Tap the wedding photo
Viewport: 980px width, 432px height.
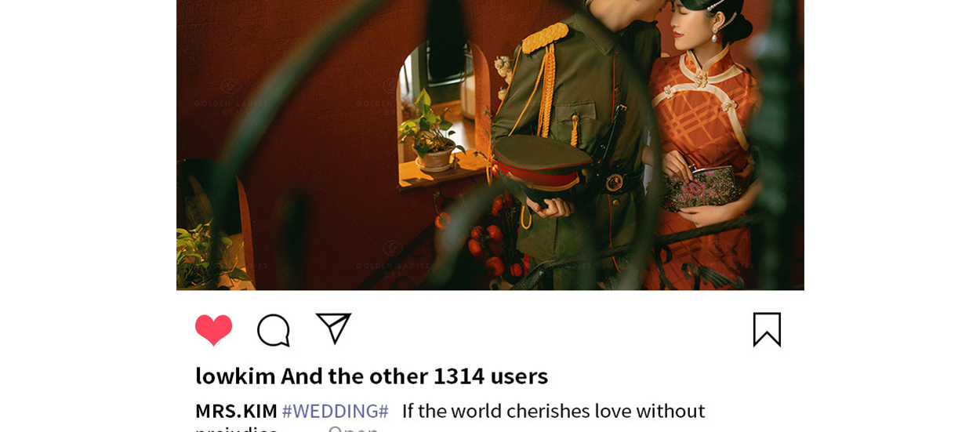(x=490, y=145)
